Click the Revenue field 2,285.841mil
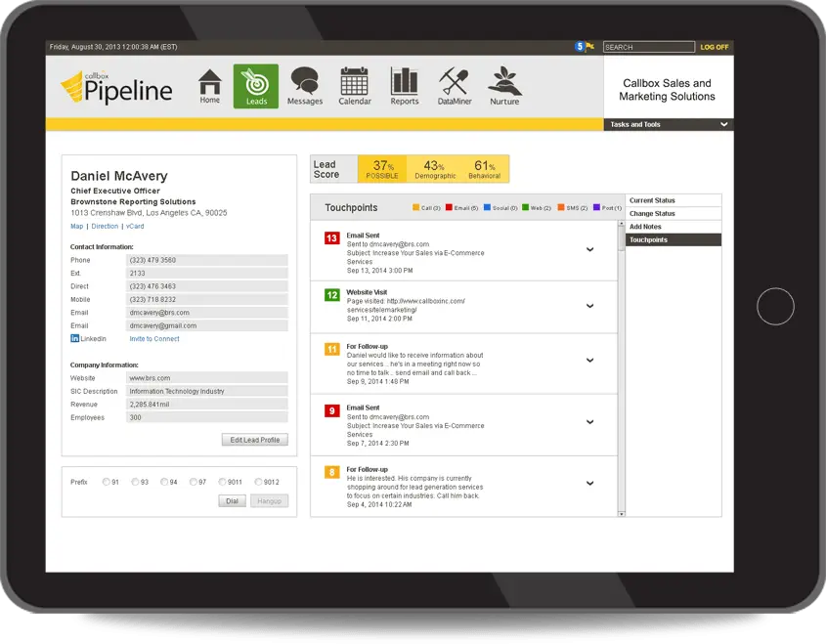The image size is (826, 644). (207, 405)
